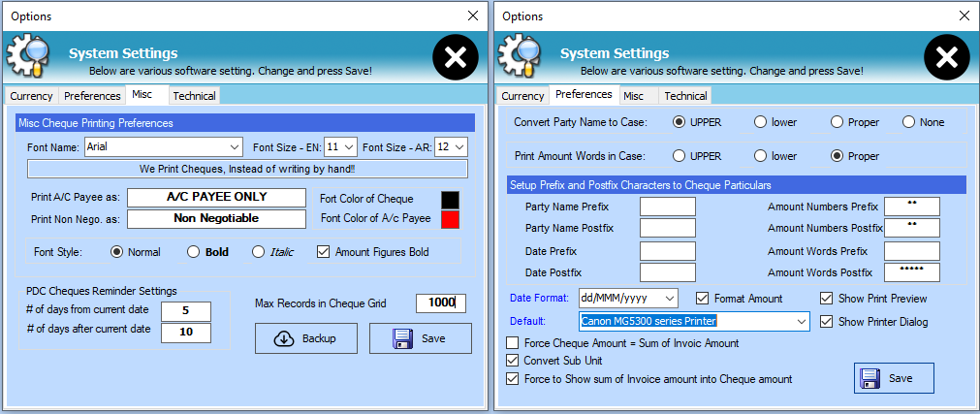Click Max Records in Cheque Grid field
The height and width of the screenshot is (414, 980).
441,303
